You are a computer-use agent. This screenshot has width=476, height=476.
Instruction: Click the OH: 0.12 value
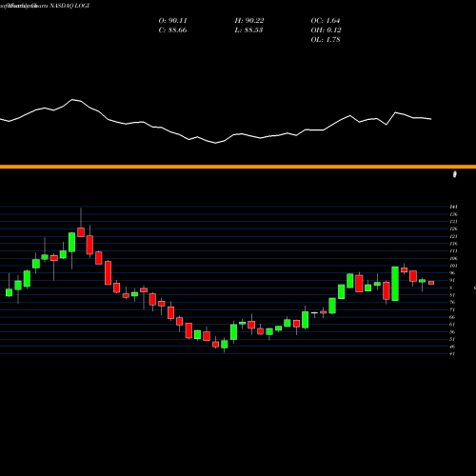(x=326, y=30)
